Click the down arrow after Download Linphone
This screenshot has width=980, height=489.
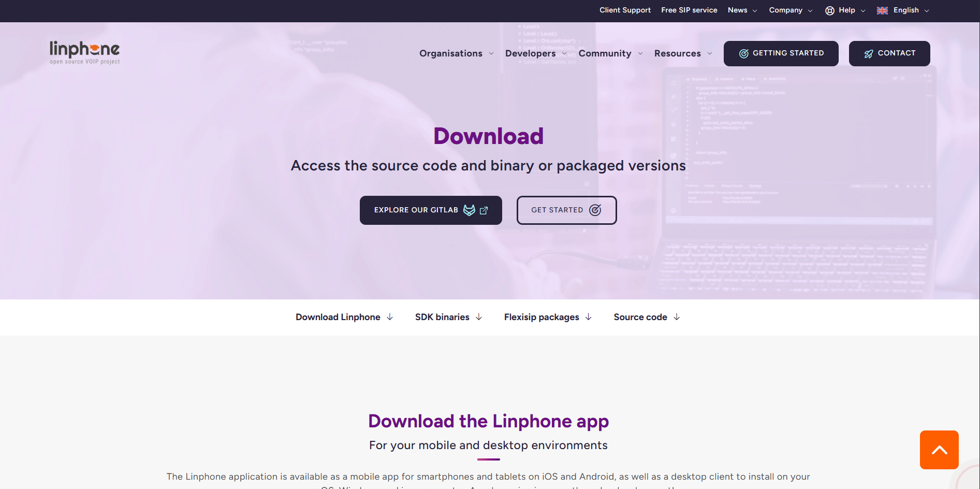[390, 317]
